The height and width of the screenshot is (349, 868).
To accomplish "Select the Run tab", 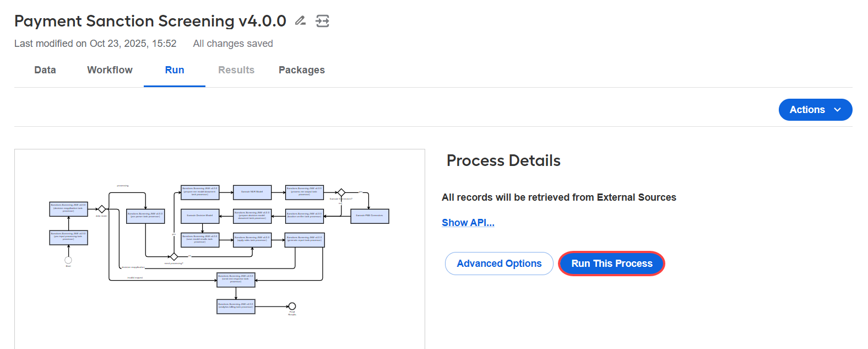I will [175, 70].
